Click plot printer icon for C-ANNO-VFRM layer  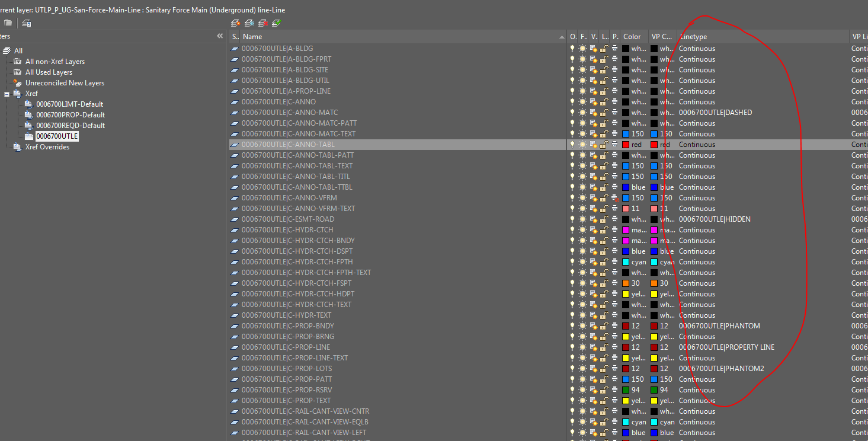(615, 198)
